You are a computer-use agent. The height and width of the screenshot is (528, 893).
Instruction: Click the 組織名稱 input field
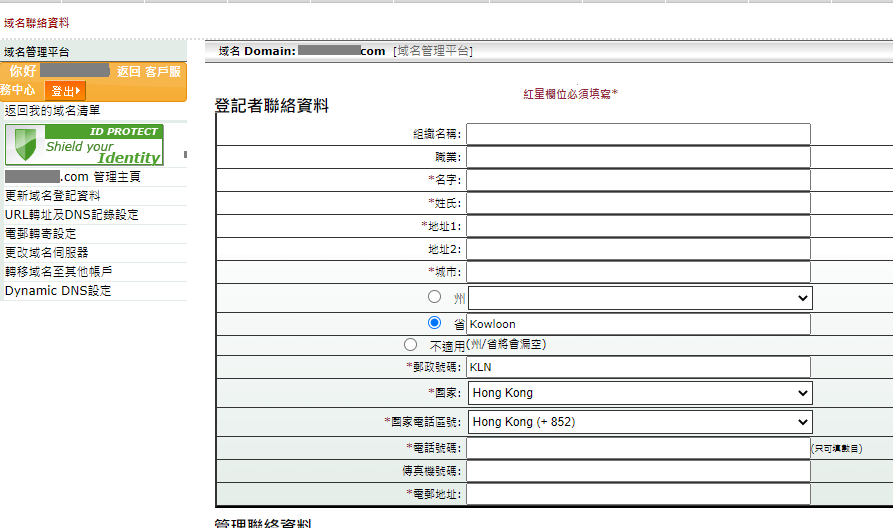(638, 134)
